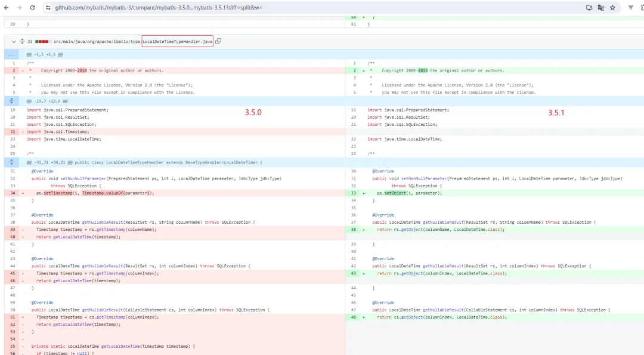
Task: Toggle expansion of hunk header @@ -31,31 +30,21
Action: click(11, 162)
